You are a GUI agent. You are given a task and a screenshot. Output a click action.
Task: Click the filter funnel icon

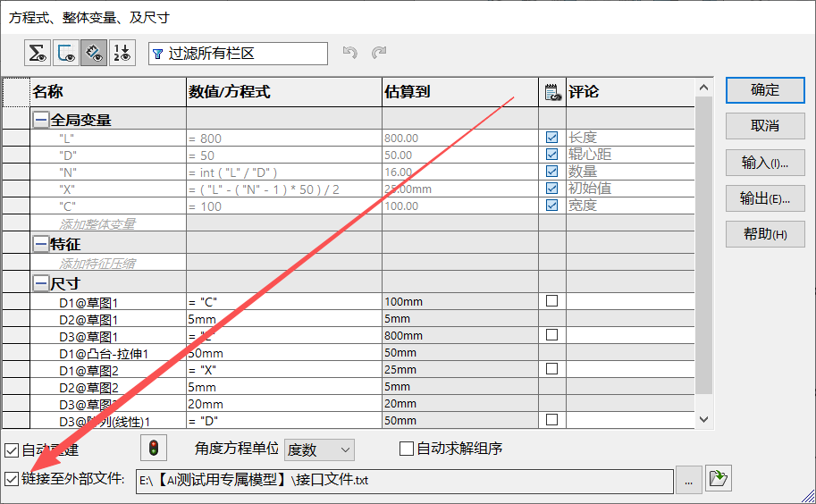[x=157, y=55]
